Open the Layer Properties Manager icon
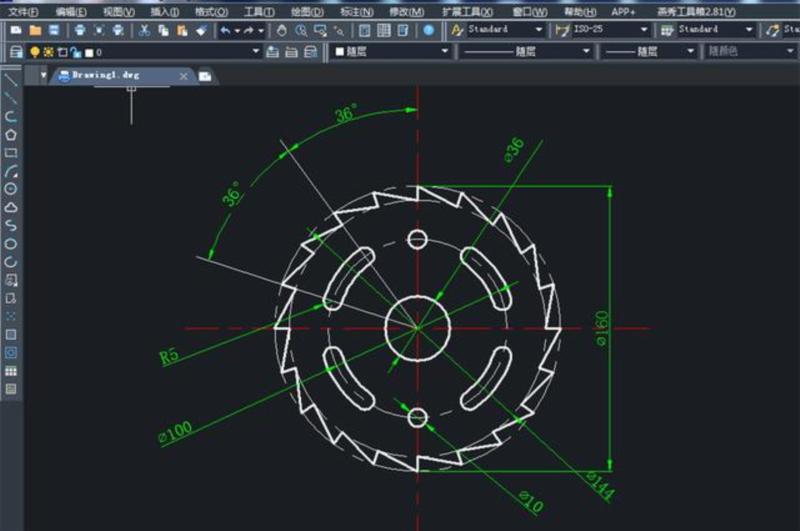800x531 pixels. (x=16, y=52)
